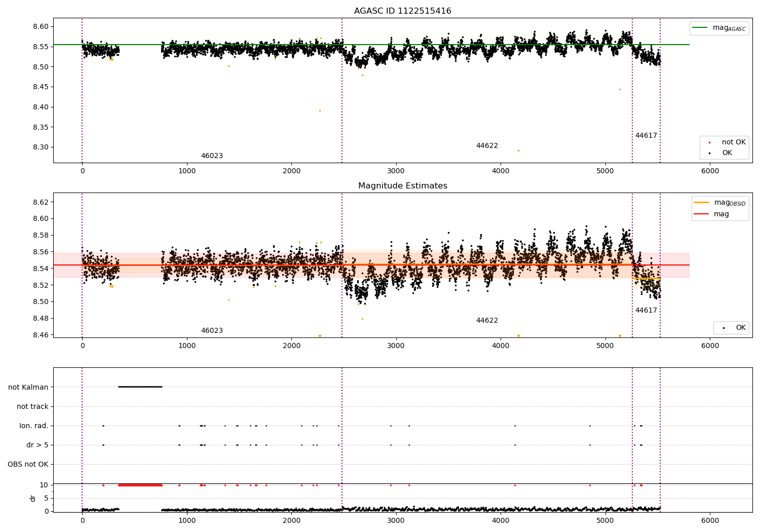The image size is (760, 532).
Task: Click the 'OBS not OK' axis label
Action: tap(28, 464)
